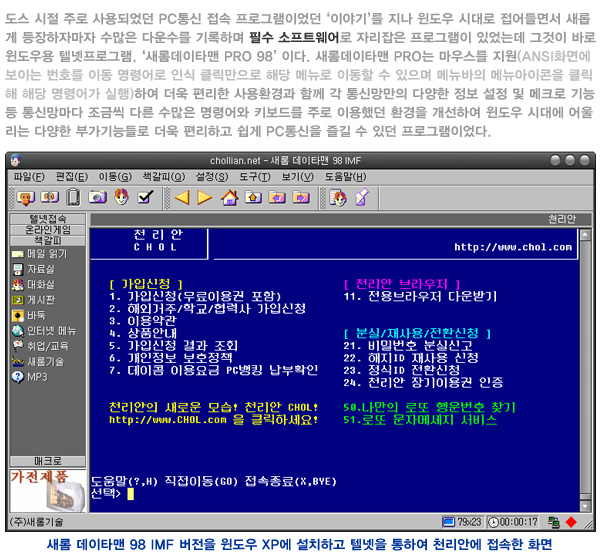The width and height of the screenshot is (600, 556).
Task: Select 11. 전용브라우저 다운받기
Action: coord(420,296)
